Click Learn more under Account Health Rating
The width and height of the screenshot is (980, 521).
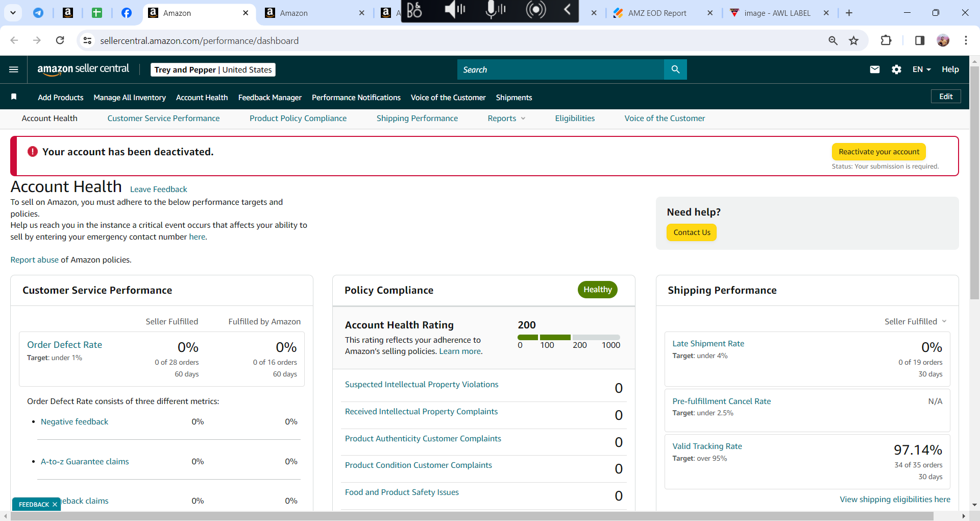460,351
